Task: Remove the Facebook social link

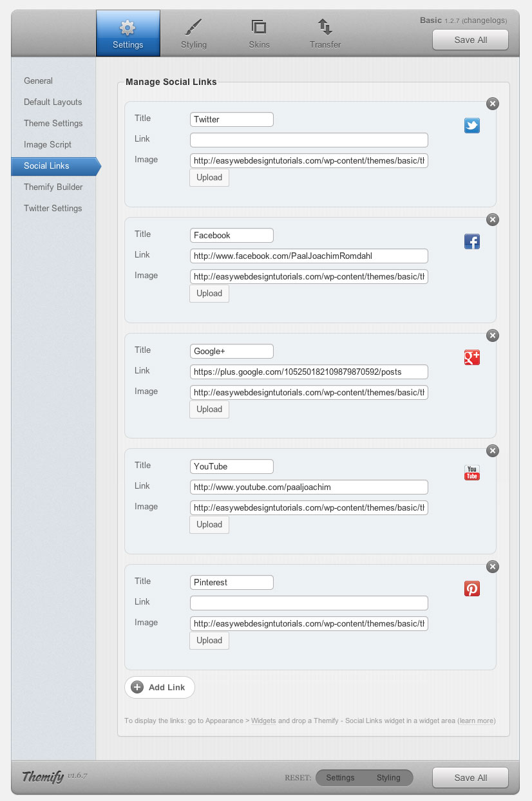Action: [x=493, y=220]
